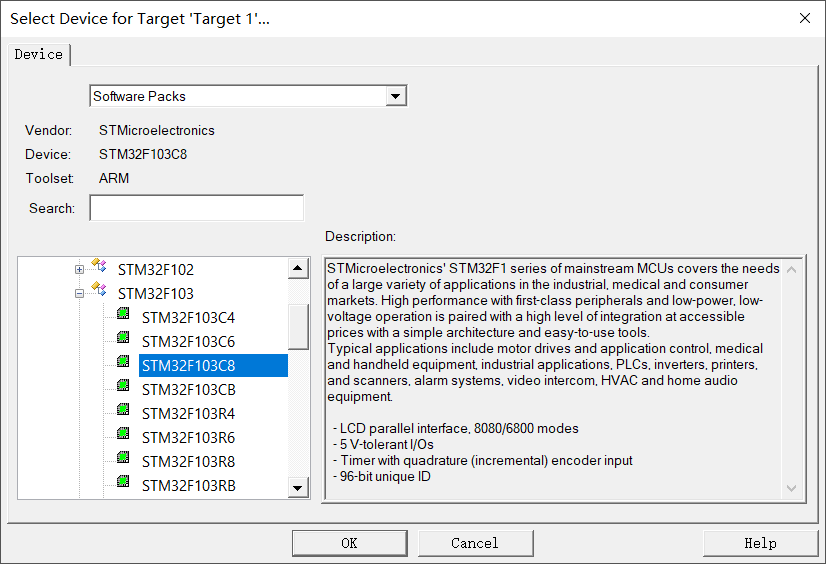Select the Device tab
The width and height of the screenshot is (826, 564).
pyautogui.click(x=38, y=54)
